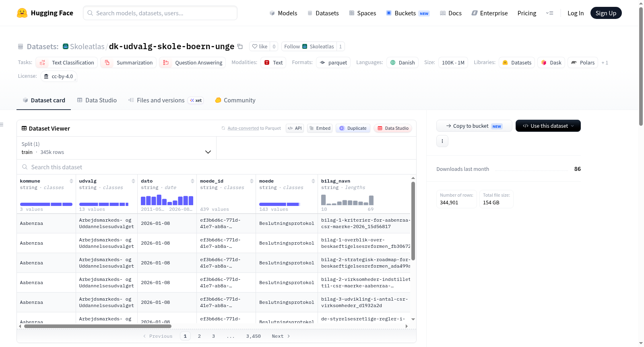This screenshot has height=347, width=644.
Task: Click the kommune class distribution bar
Action: [46, 204]
